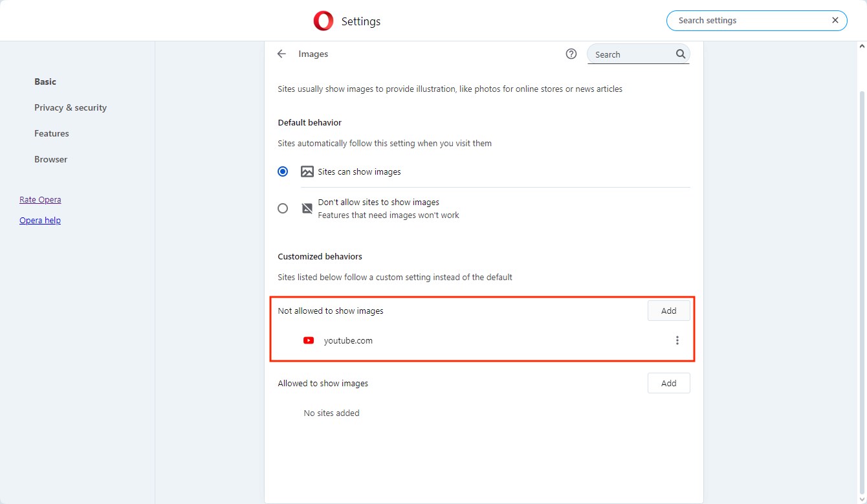Viewport: 867px width, 504px height.
Task: Select Sites can show images
Action: 283,171
